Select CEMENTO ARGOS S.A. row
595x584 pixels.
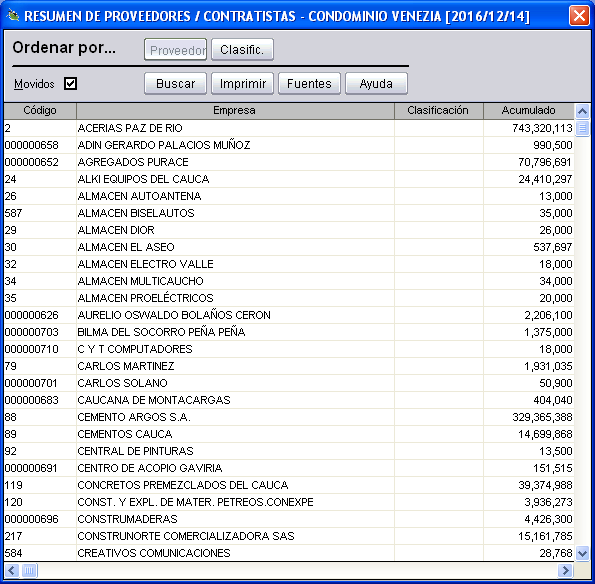click(289, 417)
